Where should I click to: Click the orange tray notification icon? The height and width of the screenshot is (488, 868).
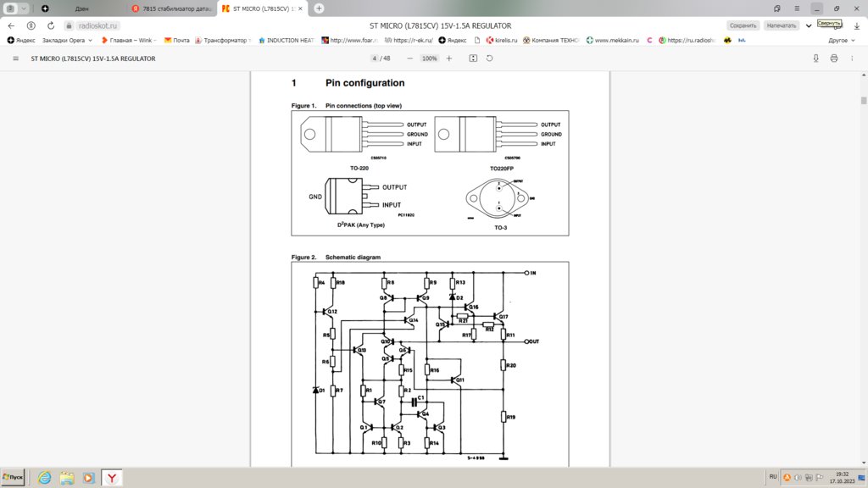coord(787,477)
